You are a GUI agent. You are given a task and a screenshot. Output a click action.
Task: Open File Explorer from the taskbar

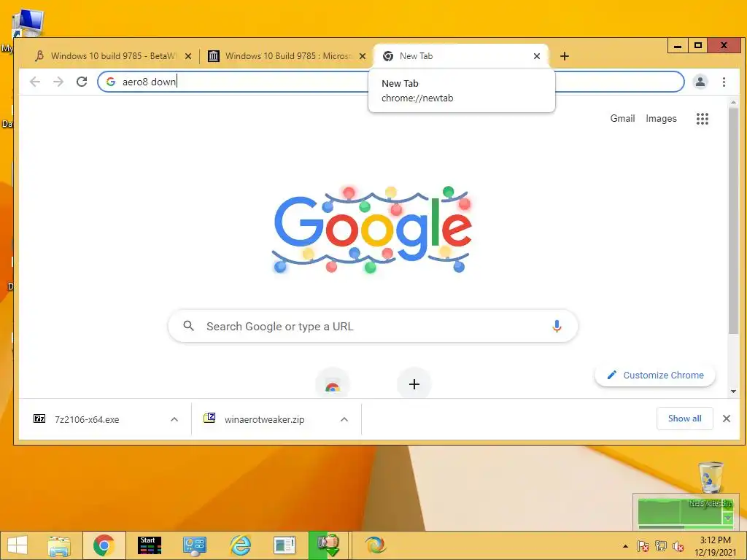59,545
